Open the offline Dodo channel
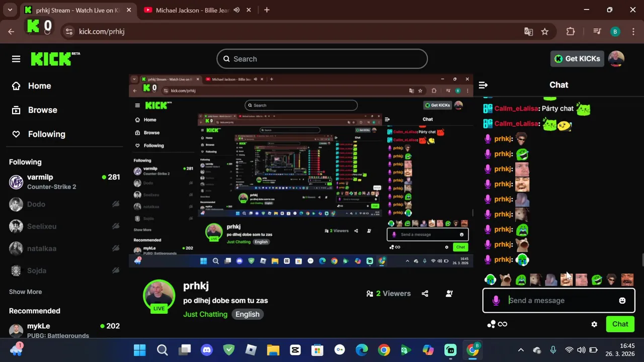 (x=64, y=204)
